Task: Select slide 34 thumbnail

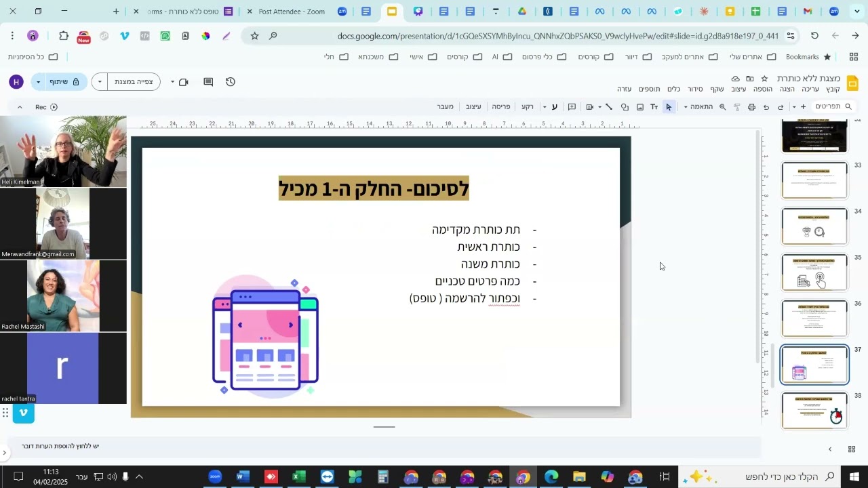Action: click(x=814, y=226)
